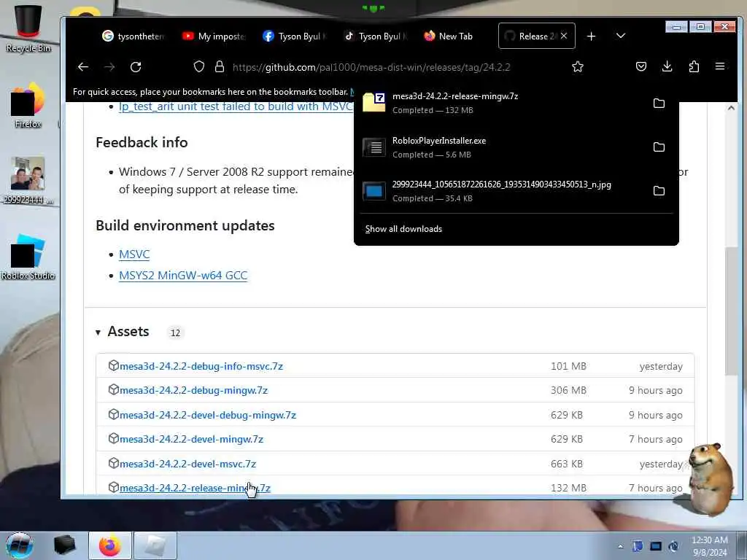Close the Release tab

pos(564,36)
